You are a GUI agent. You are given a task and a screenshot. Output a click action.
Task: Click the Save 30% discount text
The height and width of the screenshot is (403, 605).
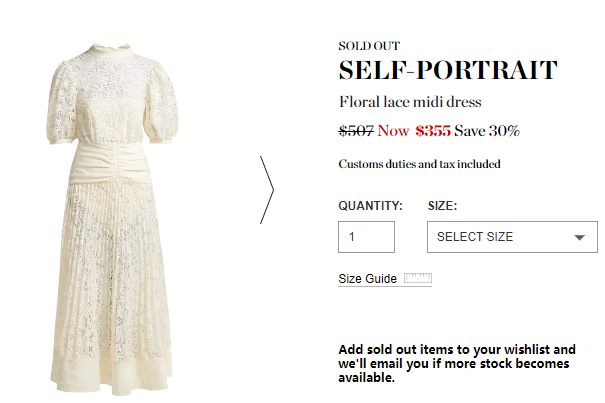click(487, 130)
